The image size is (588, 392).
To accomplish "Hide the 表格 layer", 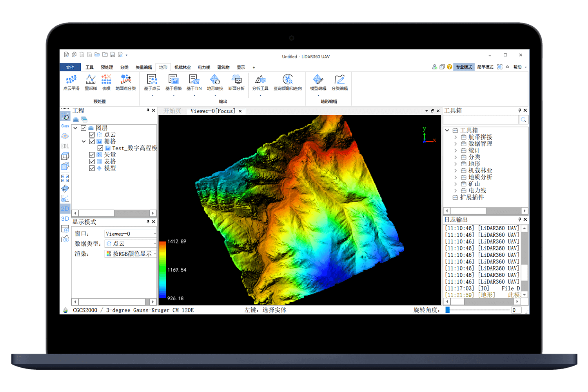I will (x=92, y=161).
